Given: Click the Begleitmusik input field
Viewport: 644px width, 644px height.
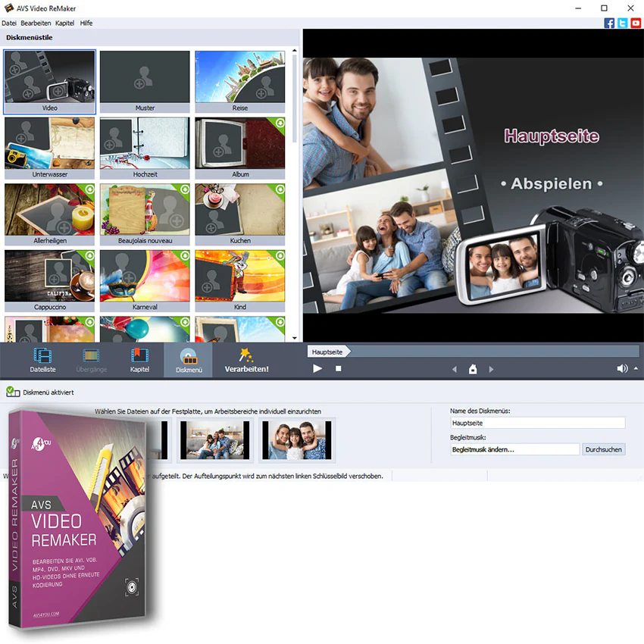Looking at the screenshot, I should 515,449.
